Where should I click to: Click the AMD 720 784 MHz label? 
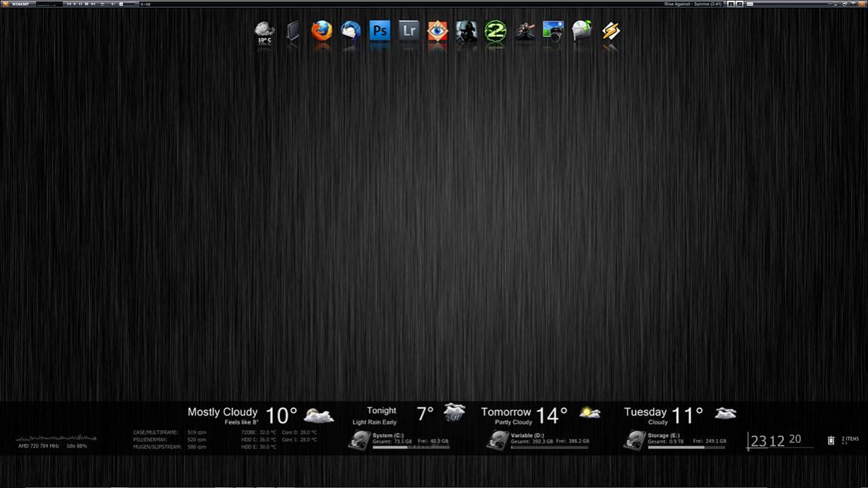click(38, 446)
